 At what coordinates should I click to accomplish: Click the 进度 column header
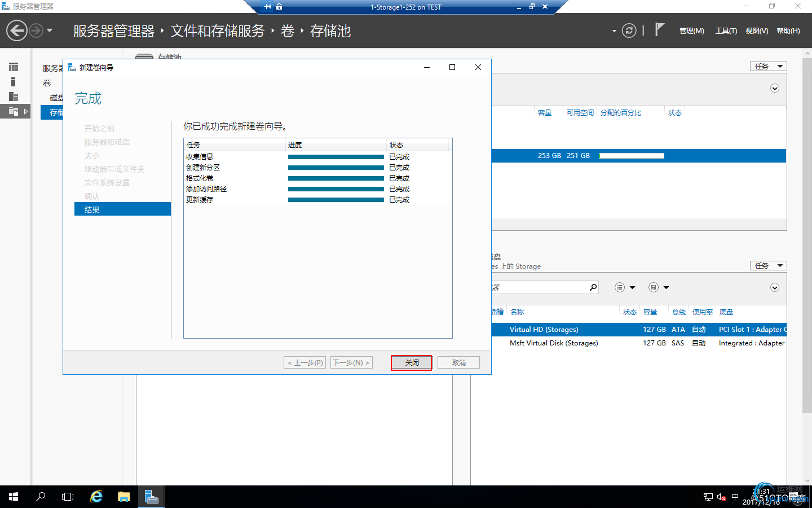click(x=336, y=145)
